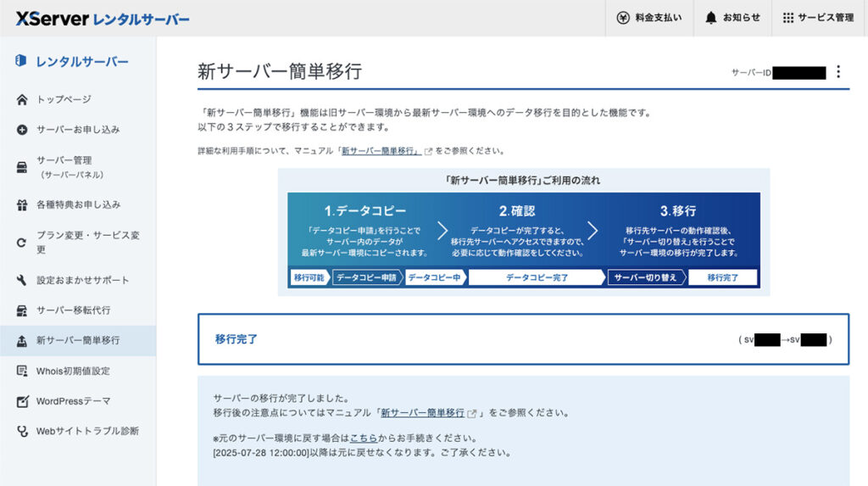Click the こちら link to revert servers
This screenshot has height=486, width=868.
[364, 439]
